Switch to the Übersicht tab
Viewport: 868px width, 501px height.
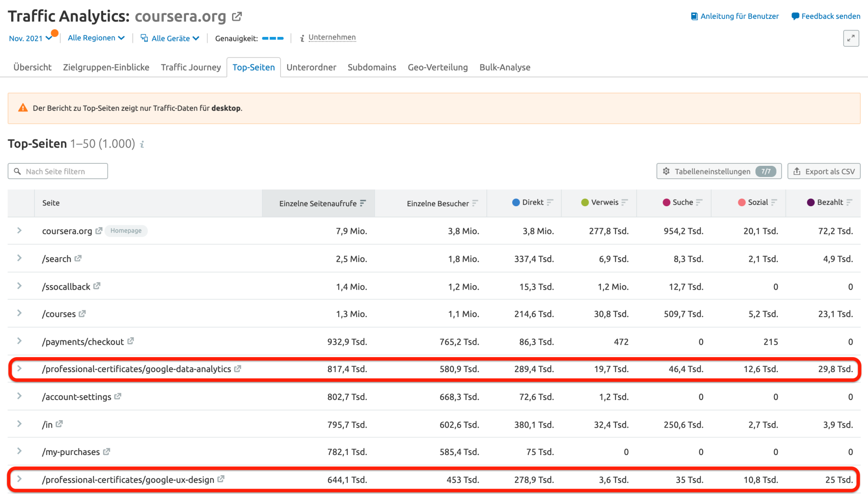(x=32, y=67)
